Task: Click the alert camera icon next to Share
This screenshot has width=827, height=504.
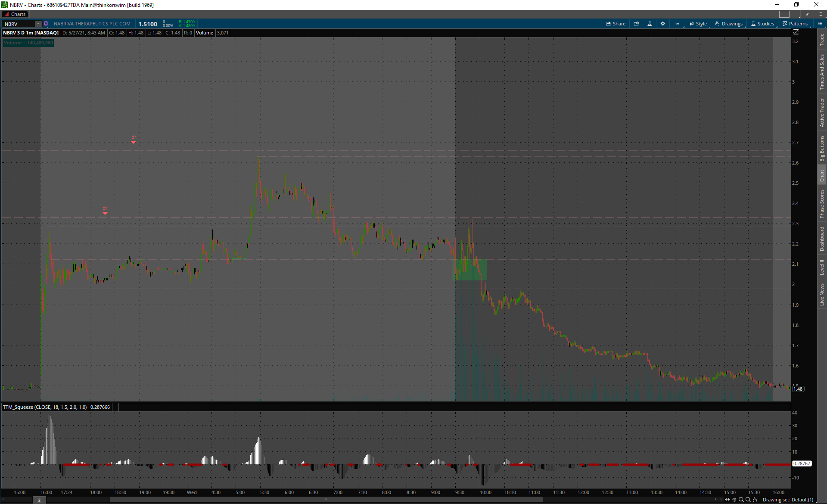Action: coord(636,24)
